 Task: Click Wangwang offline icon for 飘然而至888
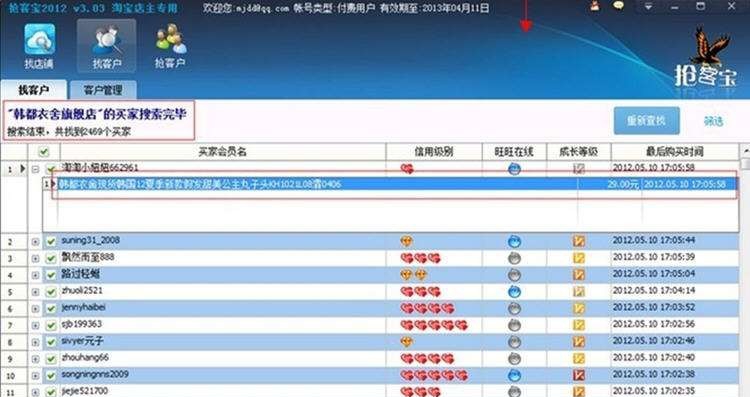514,258
